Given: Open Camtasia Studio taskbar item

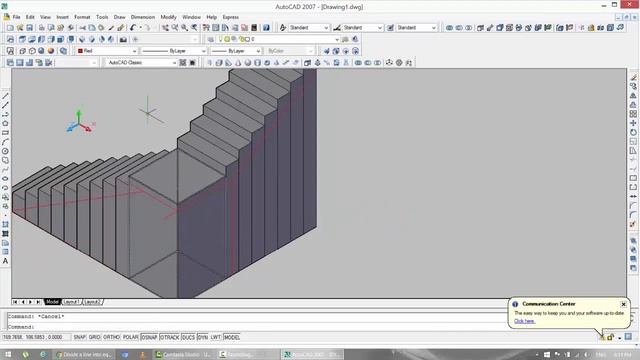Looking at the screenshot, I should pyautogui.click(x=184, y=354).
